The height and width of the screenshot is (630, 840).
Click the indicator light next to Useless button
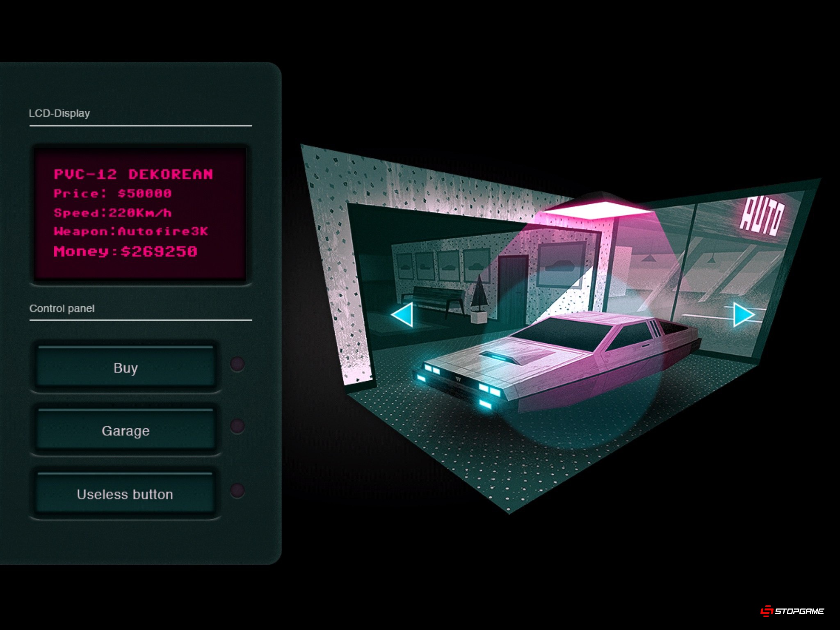[237, 491]
